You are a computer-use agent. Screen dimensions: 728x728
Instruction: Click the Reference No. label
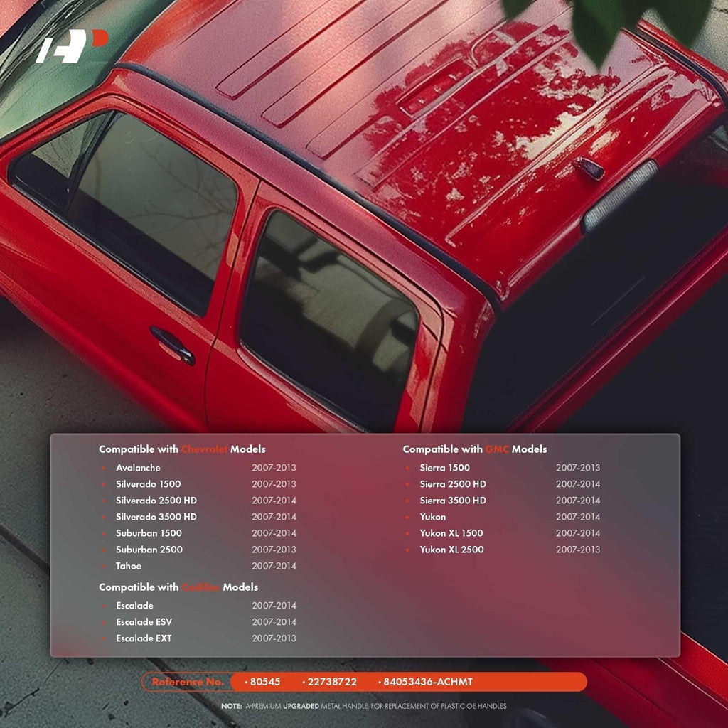pos(188,682)
